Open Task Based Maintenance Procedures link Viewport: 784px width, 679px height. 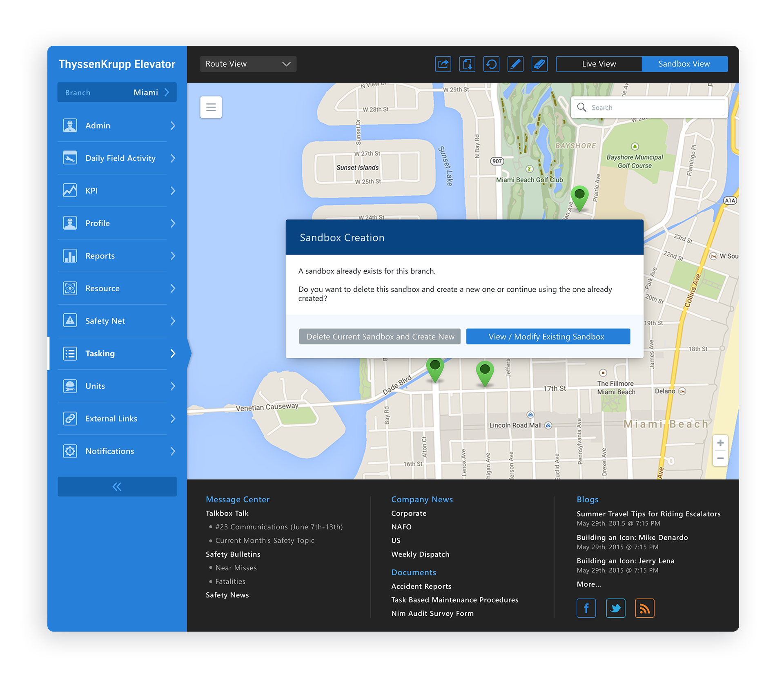(x=455, y=600)
